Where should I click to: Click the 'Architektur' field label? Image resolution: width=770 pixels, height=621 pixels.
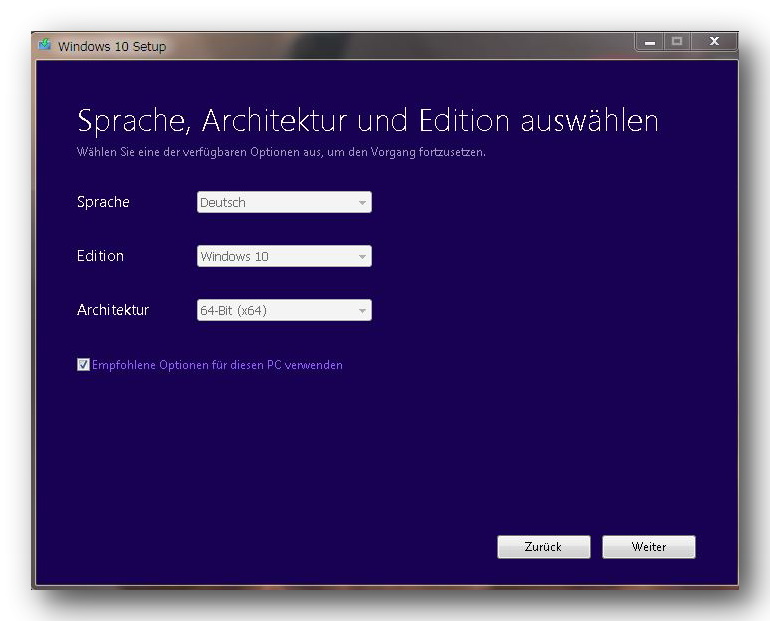tap(113, 310)
